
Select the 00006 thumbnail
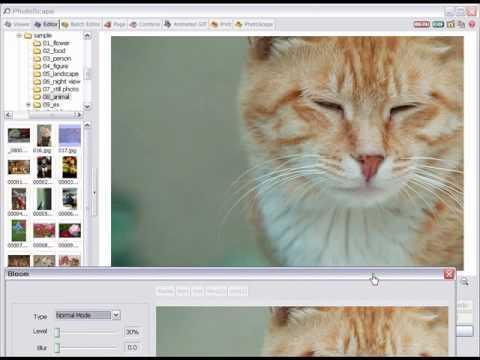[x=70, y=199]
